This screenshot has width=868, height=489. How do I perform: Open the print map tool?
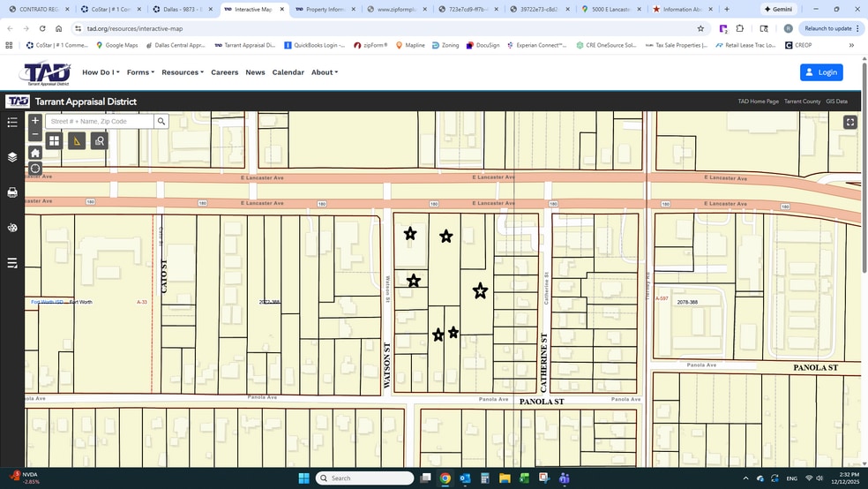tap(12, 192)
